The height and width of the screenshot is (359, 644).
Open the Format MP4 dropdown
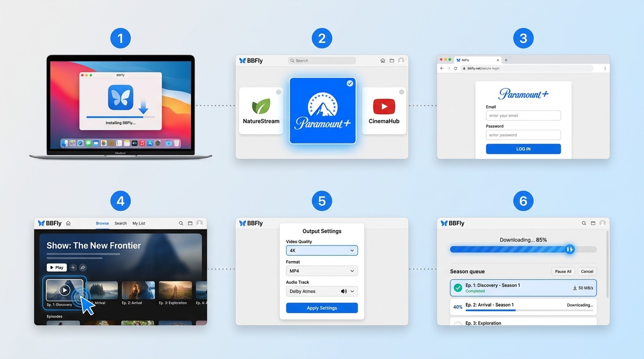tap(322, 271)
